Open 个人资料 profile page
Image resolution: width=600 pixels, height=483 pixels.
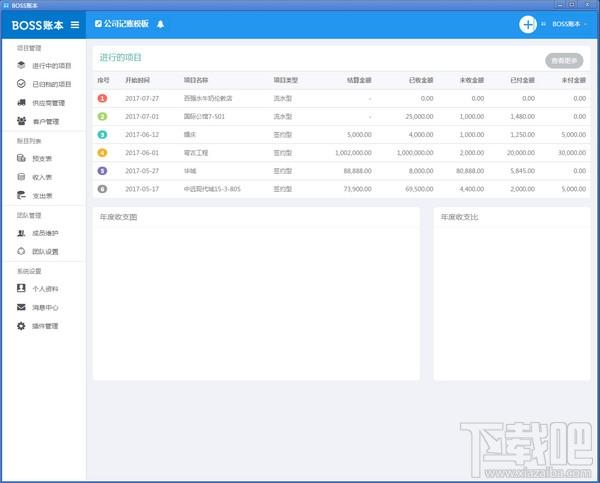45,288
